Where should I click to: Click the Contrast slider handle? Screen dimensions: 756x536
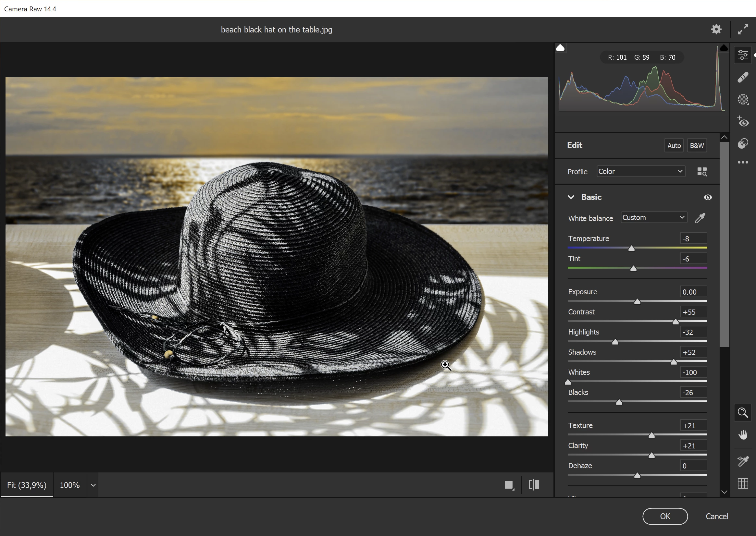point(675,322)
